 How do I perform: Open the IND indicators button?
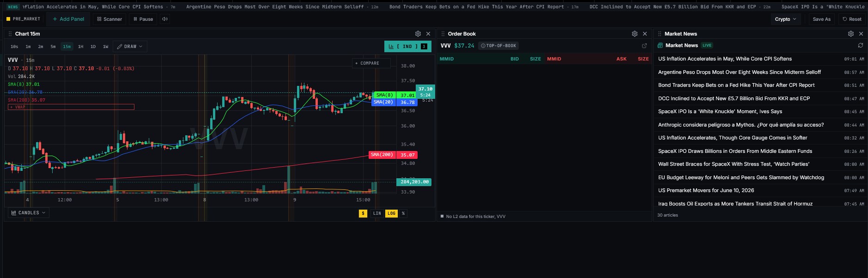coord(408,46)
